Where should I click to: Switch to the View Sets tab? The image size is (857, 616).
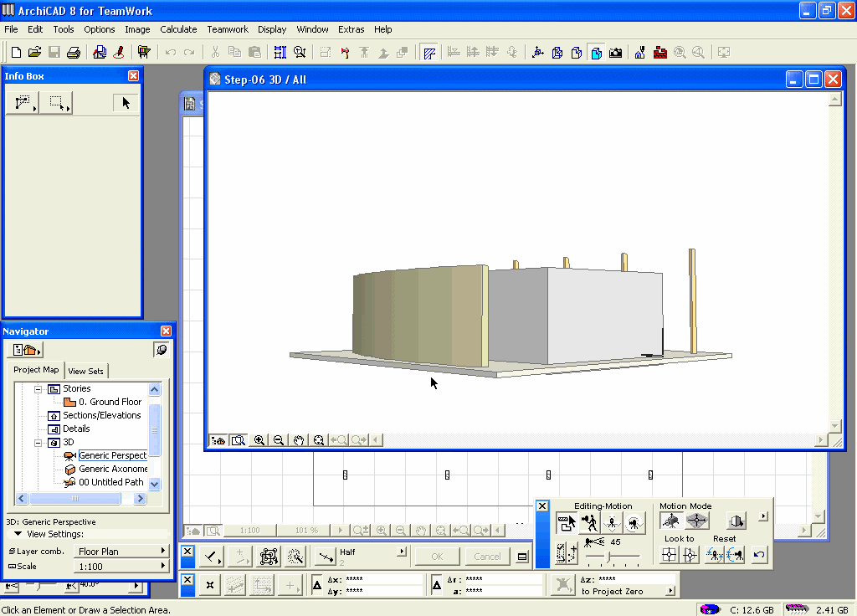pyautogui.click(x=87, y=371)
